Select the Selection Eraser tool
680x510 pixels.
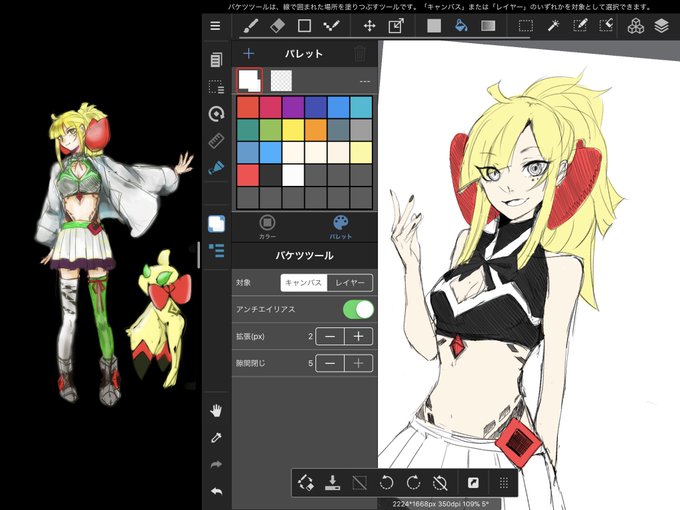coord(606,26)
